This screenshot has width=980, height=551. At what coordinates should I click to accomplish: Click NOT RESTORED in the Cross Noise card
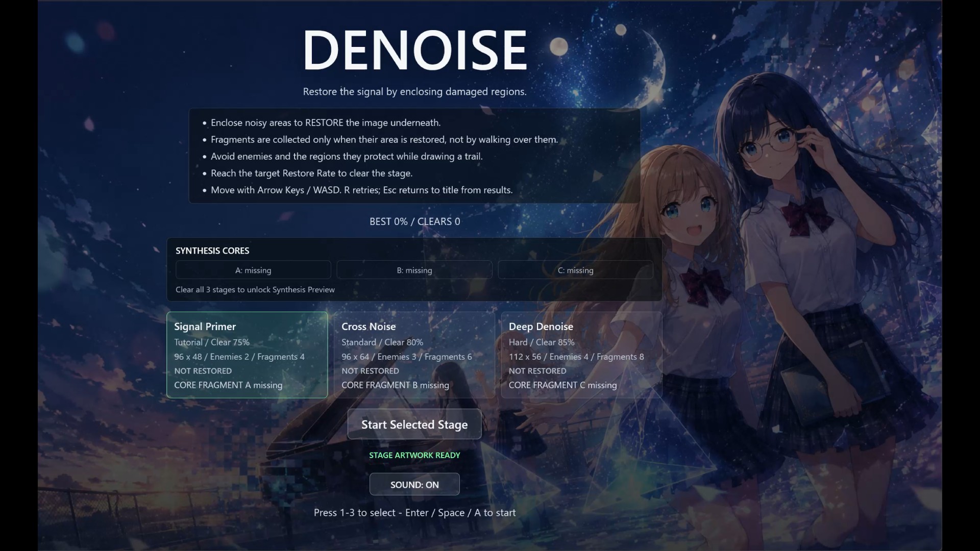click(x=370, y=371)
